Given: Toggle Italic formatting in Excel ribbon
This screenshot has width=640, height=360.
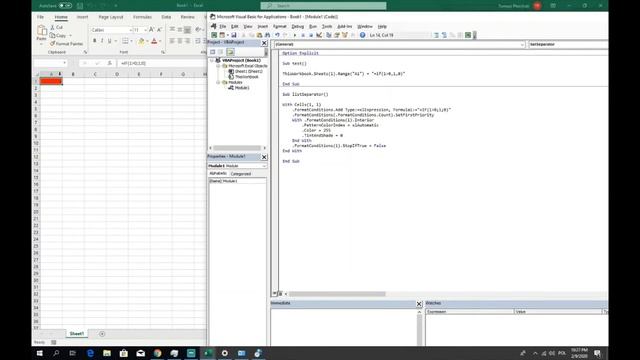Looking at the screenshot, I should click(x=102, y=41).
